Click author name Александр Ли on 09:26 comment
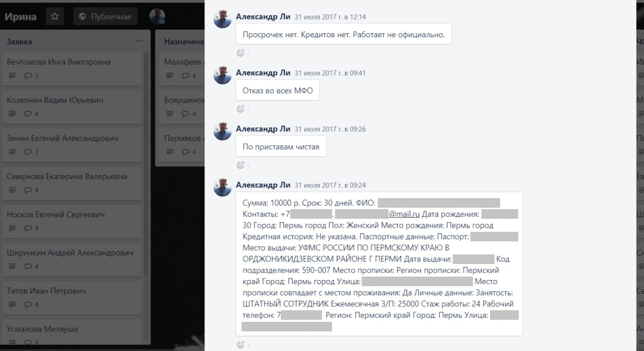The width and height of the screenshot is (644, 351). pos(263,129)
